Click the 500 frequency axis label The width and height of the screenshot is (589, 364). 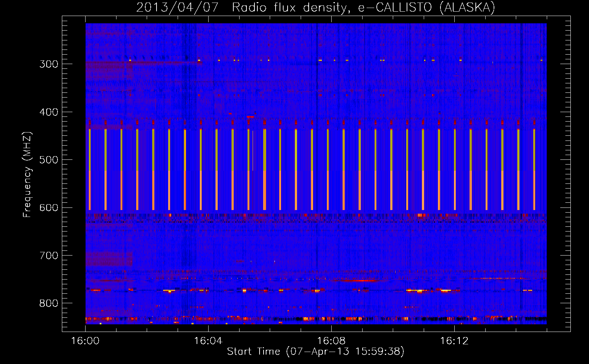coord(49,160)
